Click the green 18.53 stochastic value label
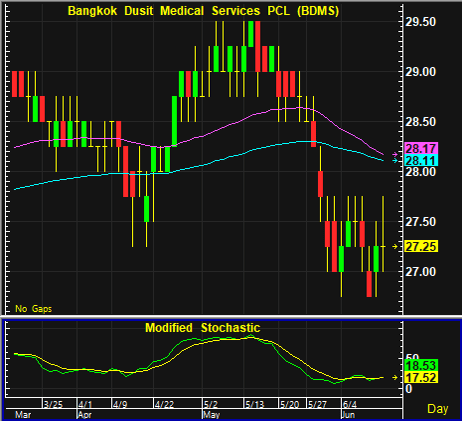 421,365
